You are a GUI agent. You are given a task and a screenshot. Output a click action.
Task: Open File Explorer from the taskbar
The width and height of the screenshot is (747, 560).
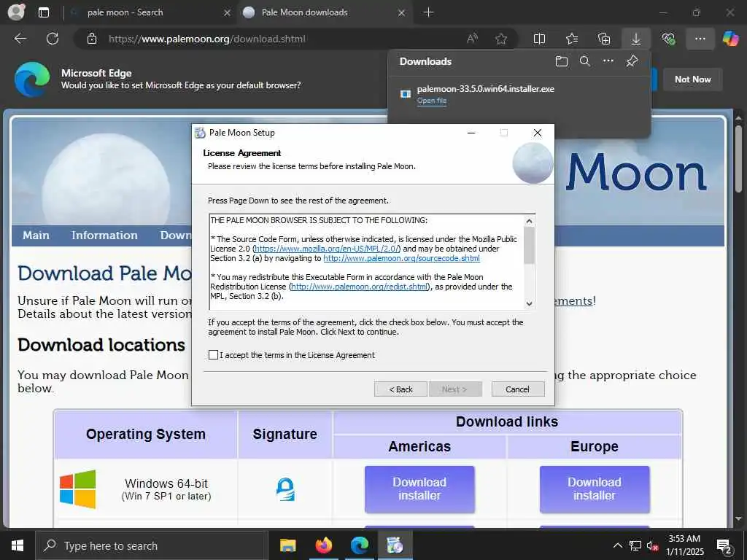[287, 545]
